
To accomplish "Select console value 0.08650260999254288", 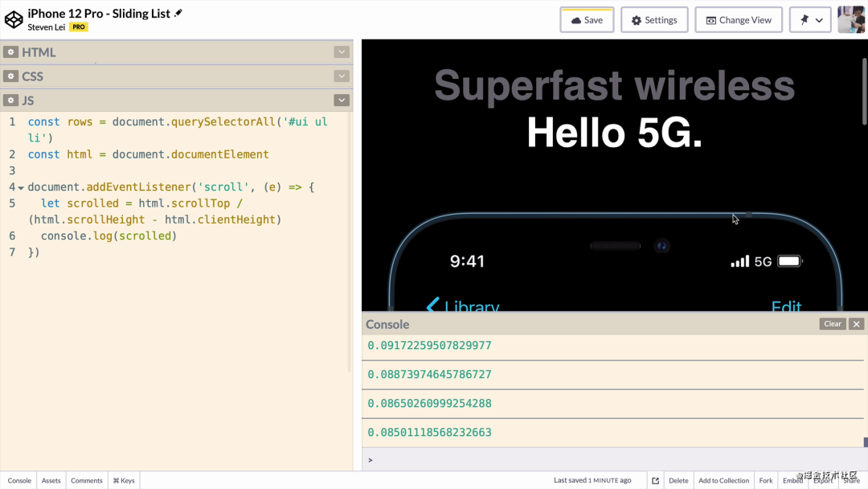I will tap(429, 403).
